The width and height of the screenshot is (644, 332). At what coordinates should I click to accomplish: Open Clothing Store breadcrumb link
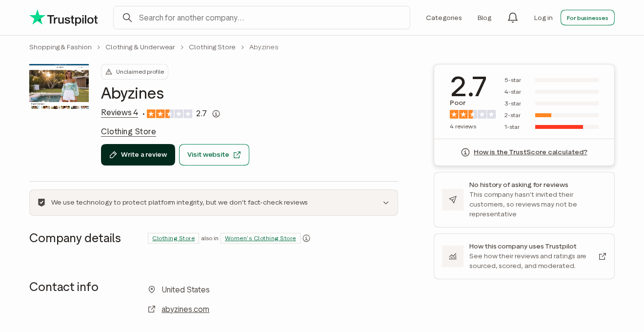click(212, 47)
